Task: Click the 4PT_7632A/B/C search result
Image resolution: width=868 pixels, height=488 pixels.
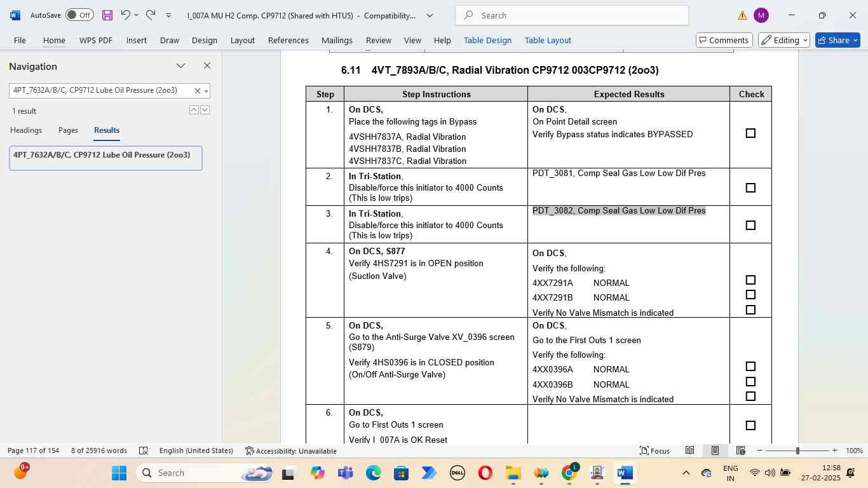Action: coord(105,158)
